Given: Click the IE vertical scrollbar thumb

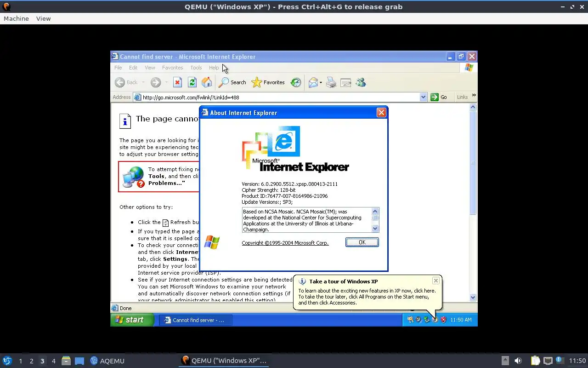Looking at the screenshot, I should tap(473, 163).
